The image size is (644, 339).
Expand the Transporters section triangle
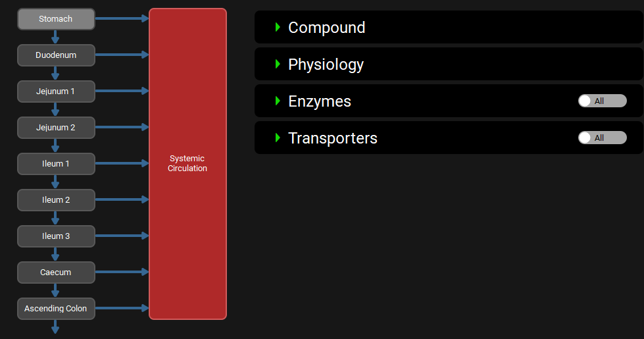coord(278,138)
